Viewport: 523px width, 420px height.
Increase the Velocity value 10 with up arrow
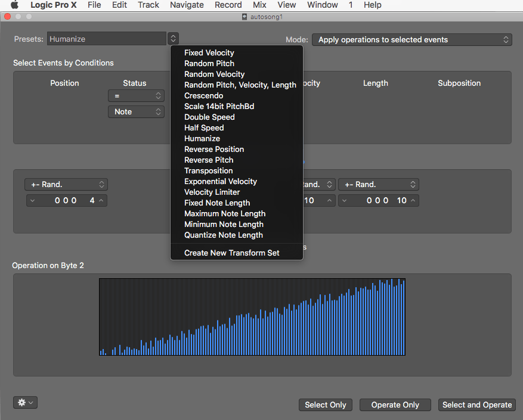pos(329,201)
